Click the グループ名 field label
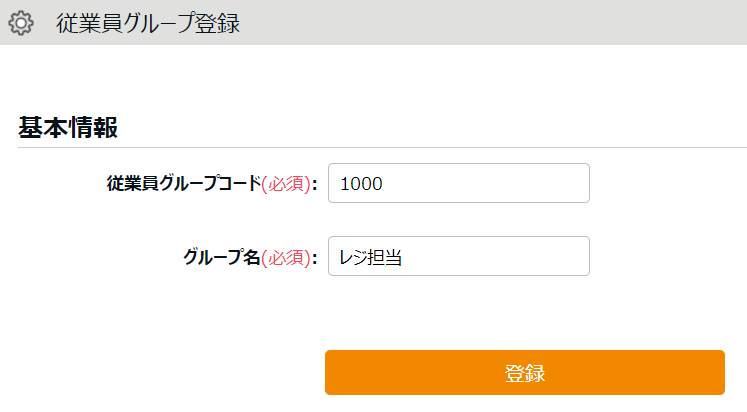747x412 pixels. tap(221, 256)
